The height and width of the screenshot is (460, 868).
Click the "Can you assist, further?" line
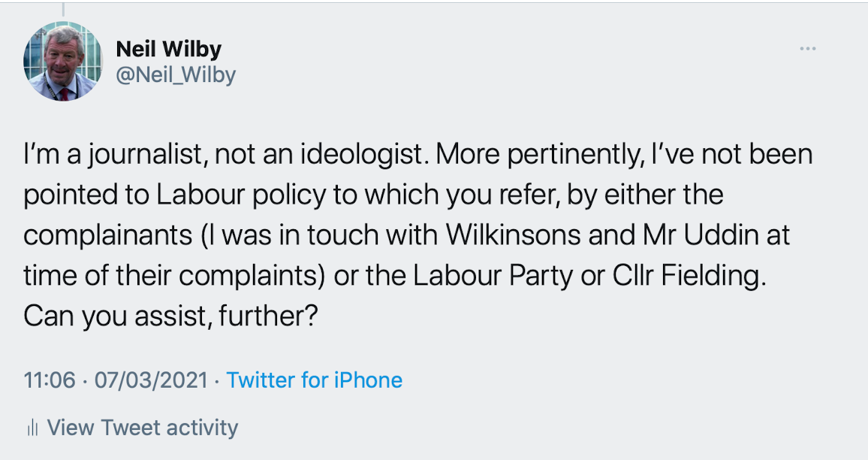[x=173, y=316]
